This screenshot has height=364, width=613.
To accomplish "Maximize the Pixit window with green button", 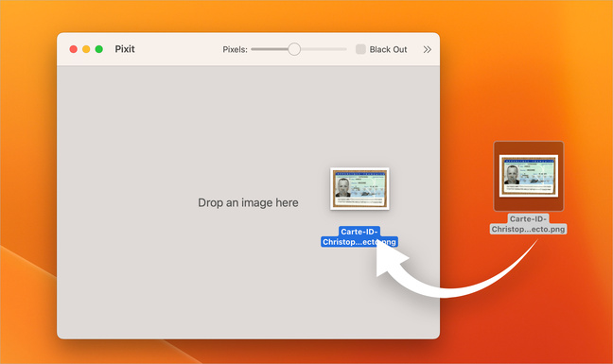I will (x=99, y=49).
